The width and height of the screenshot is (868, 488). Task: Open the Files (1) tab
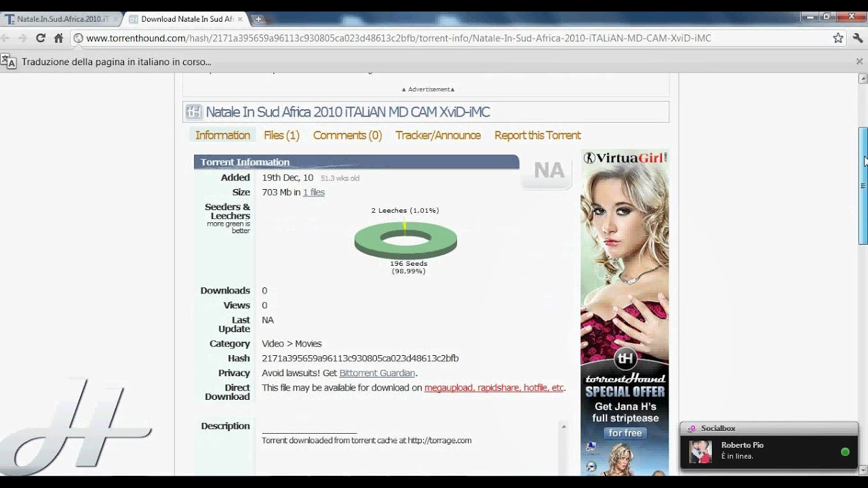coord(281,135)
